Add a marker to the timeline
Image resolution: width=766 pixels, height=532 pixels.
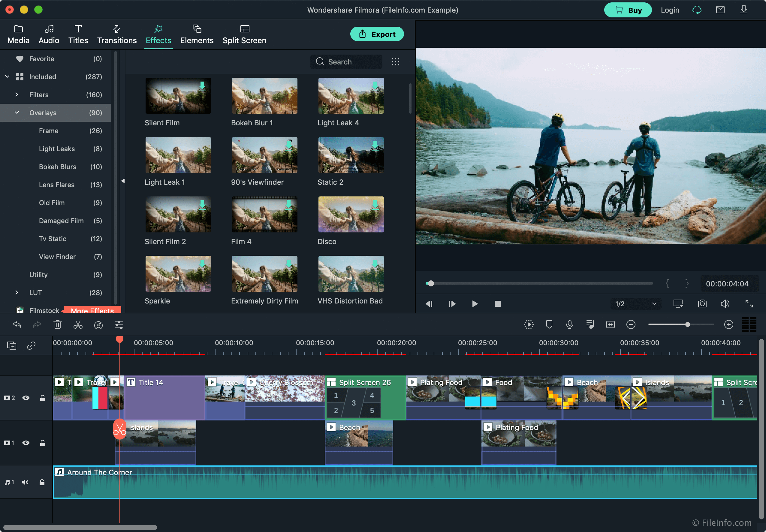tap(549, 324)
